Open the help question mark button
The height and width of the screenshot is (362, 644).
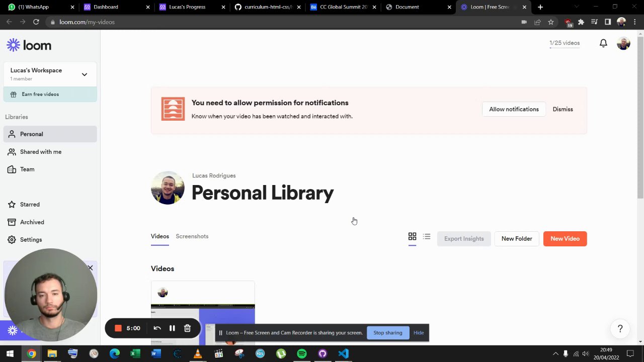[x=620, y=329]
